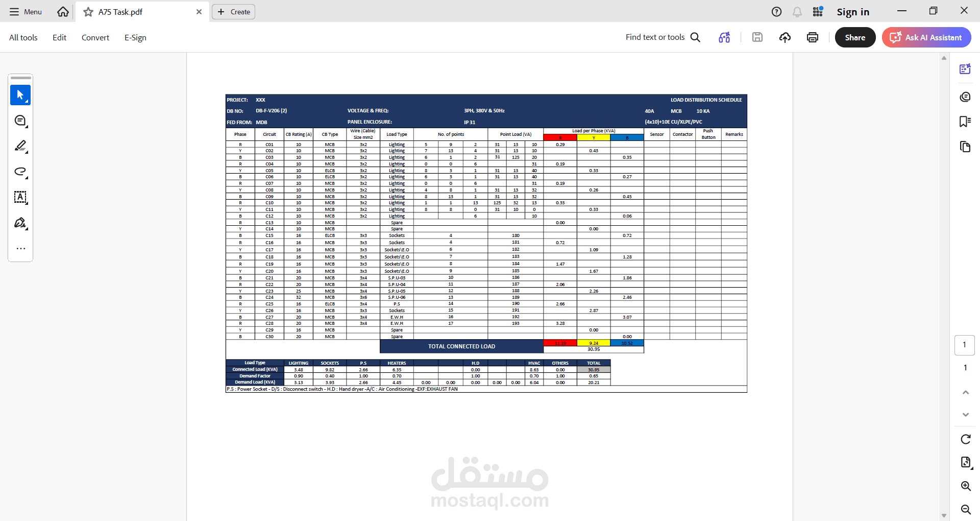
Task: Open the Create new document dropdown
Action: coord(233,12)
